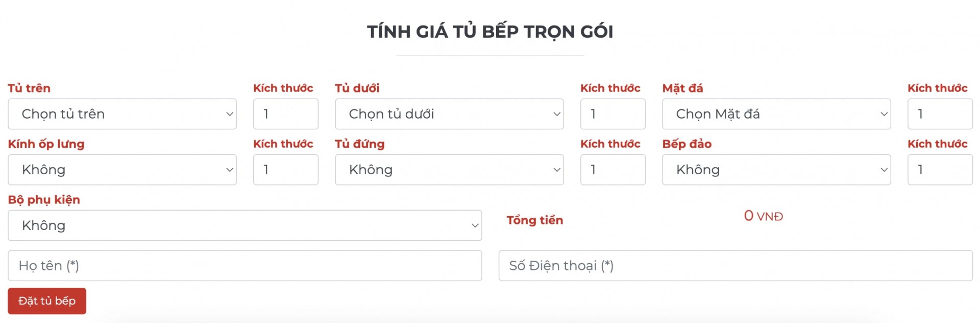Focus the Kích thước field for Tủ đứng

pyautogui.click(x=612, y=170)
